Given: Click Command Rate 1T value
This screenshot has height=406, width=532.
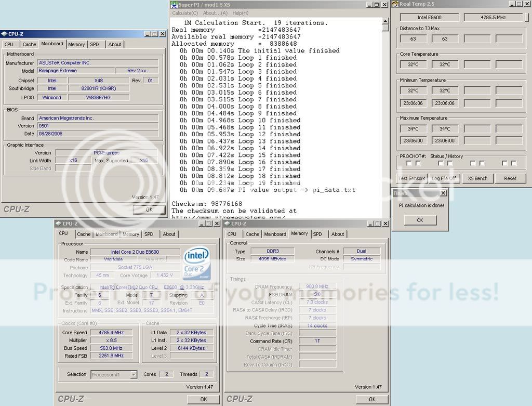Looking at the screenshot, I should pos(317,341).
